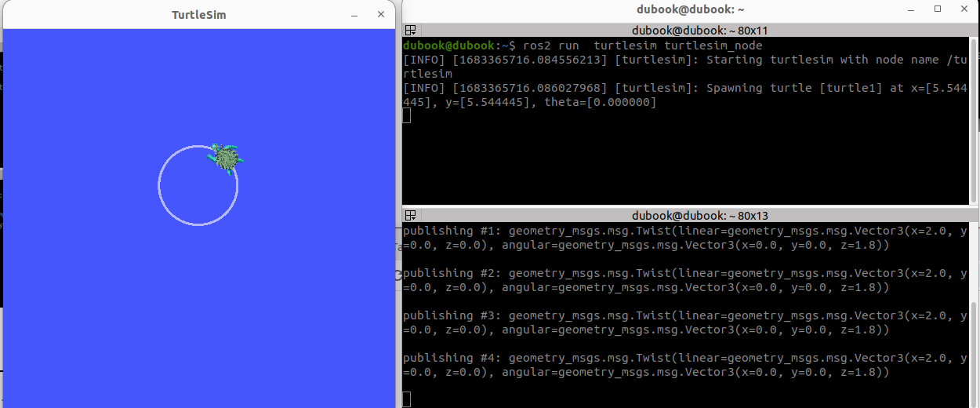Click the 'publishing #1' output line
This screenshot has height=408, width=980.
(x=685, y=238)
